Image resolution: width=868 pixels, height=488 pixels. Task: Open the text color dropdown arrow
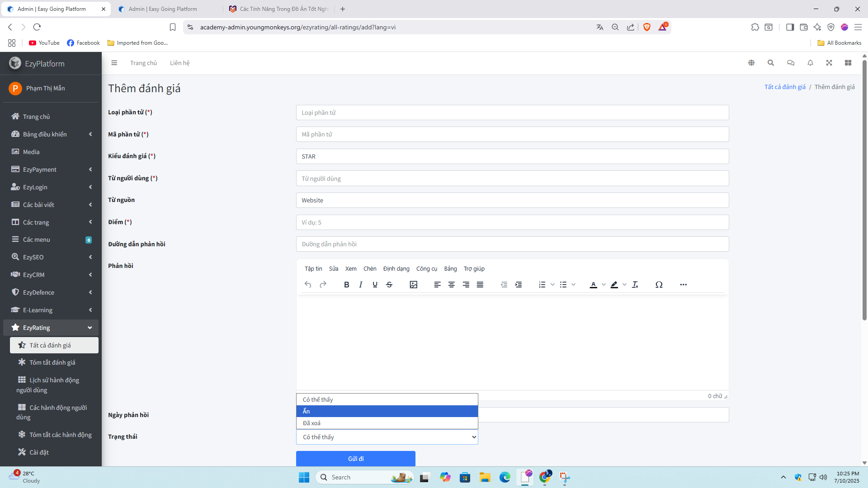click(604, 285)
